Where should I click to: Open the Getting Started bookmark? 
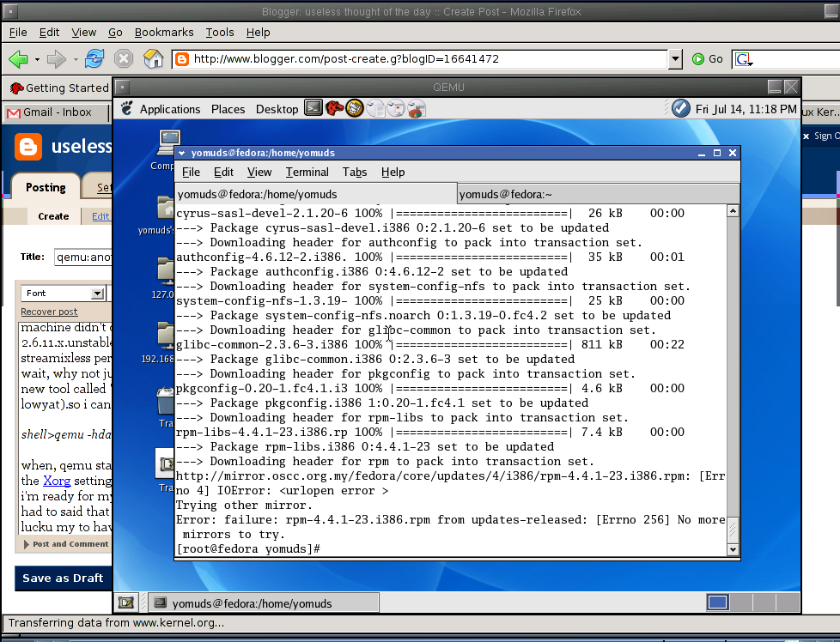pyautogui.click(x=59, y=88)
